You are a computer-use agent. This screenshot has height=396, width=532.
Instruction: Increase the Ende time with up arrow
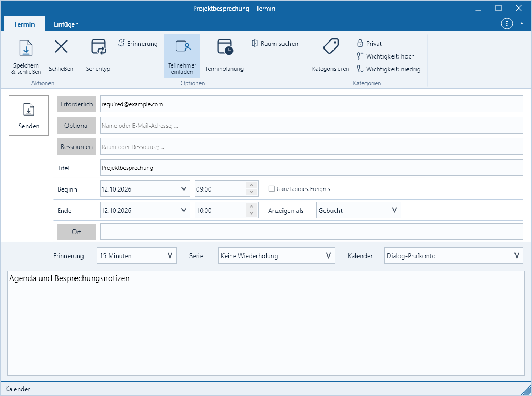[x=252, y=207]
